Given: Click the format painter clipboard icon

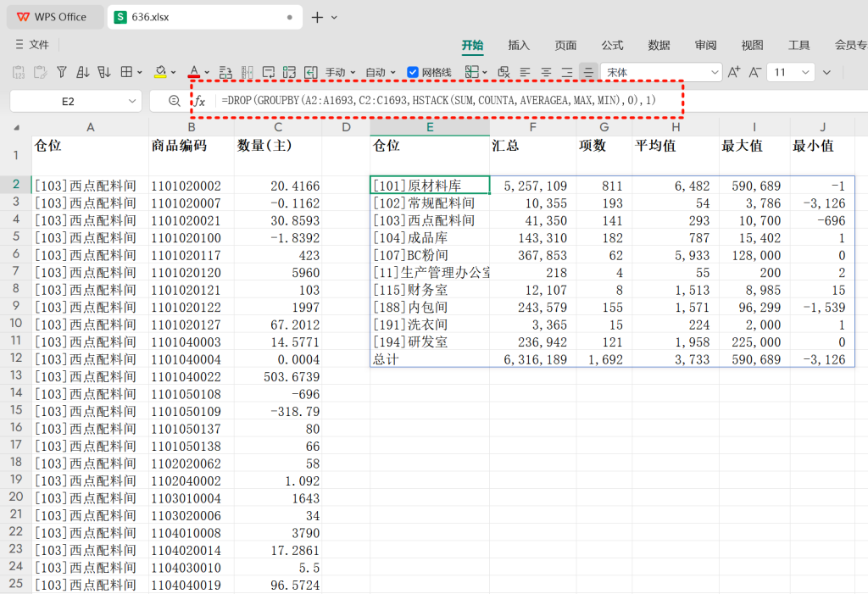Looking at the screenshot, I should pyautogui.click(x=40, y=72).
